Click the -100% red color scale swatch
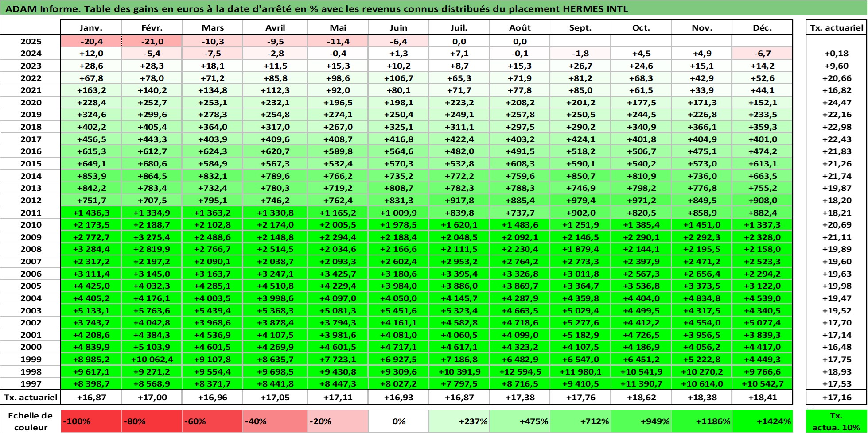868x433 pixels. [91, 421]
